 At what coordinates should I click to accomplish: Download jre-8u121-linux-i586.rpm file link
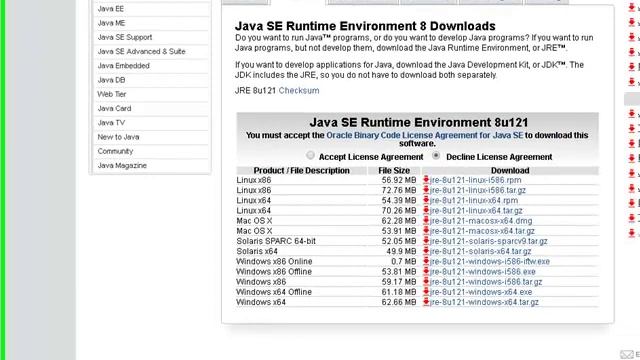click(x=476, y=180)
